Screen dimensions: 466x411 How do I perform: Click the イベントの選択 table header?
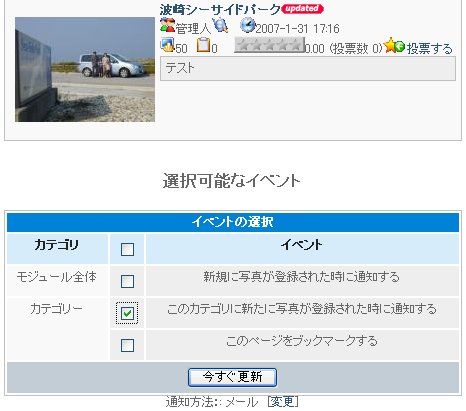(233, 222)
